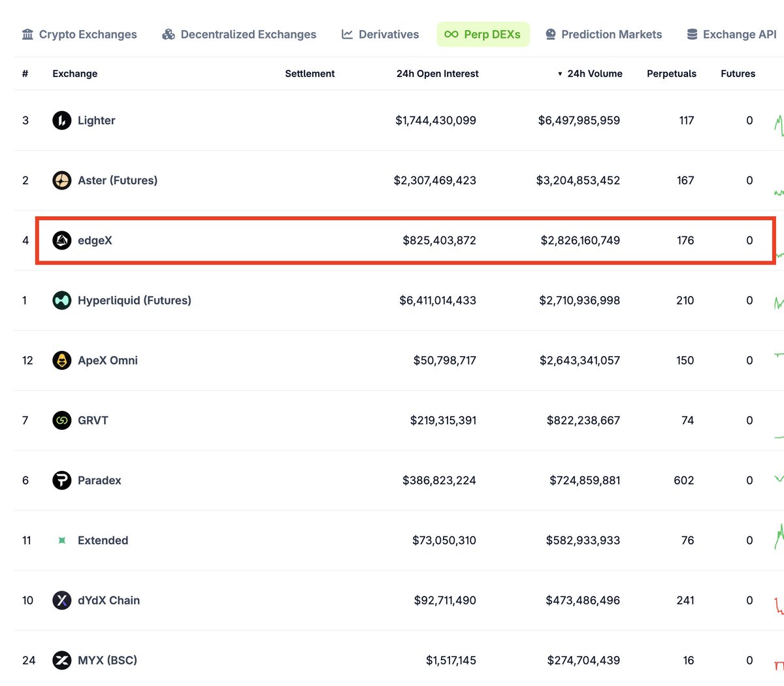Click Hyperliquid open interest $6,411,014,433
The height and width of the screenshot is (686, 784).
point(438,301)
